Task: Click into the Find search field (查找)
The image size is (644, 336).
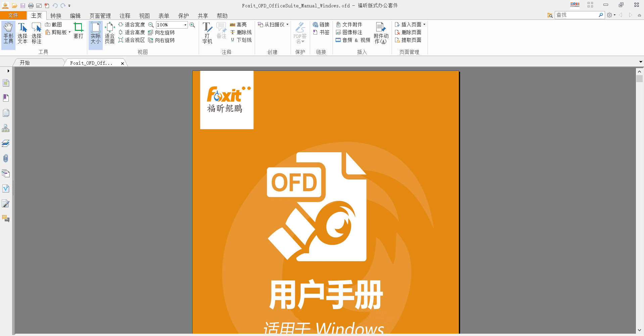Action: [x=577, y=15]
